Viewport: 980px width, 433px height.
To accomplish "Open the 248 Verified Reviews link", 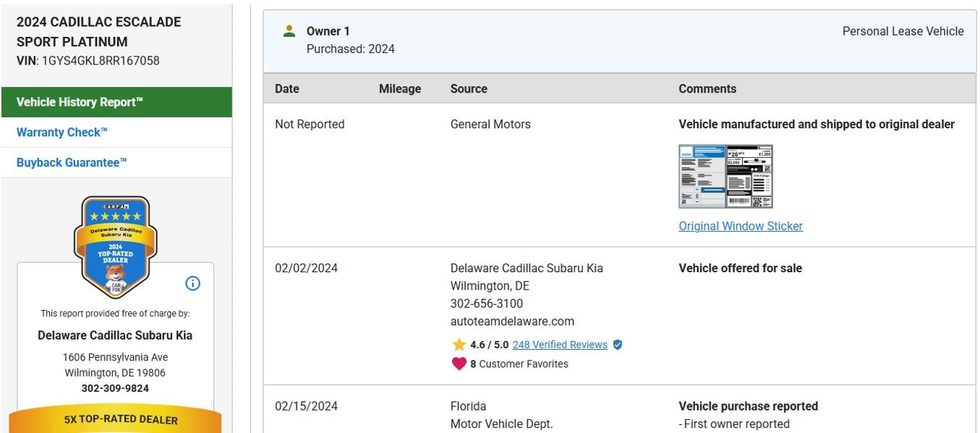I will pos(559,345).
